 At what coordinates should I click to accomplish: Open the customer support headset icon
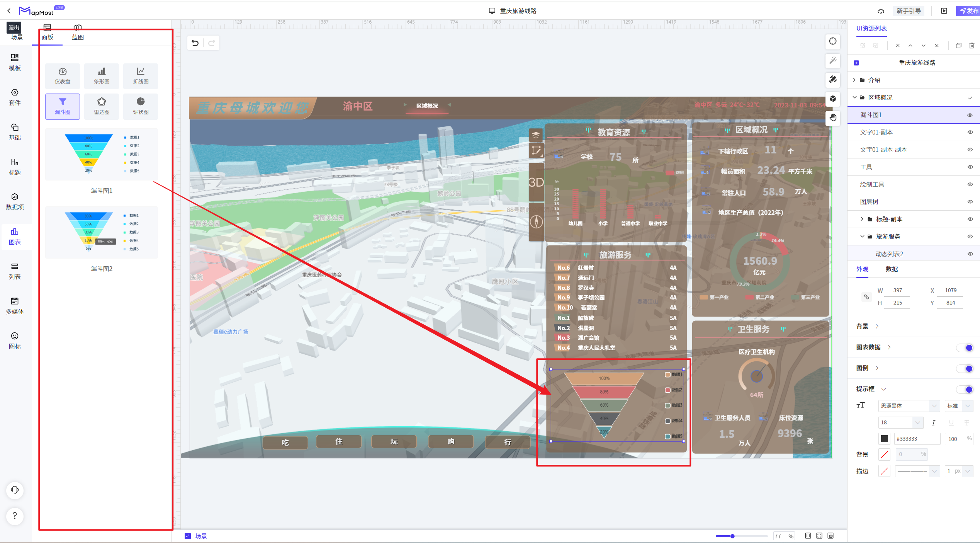pos(15,490)
